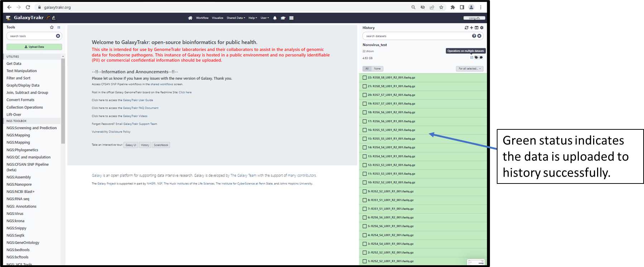This screenshot has height=267, width=644.
Task: Expand the Text Manipulation tool section
Action: (x=21, y=71)
